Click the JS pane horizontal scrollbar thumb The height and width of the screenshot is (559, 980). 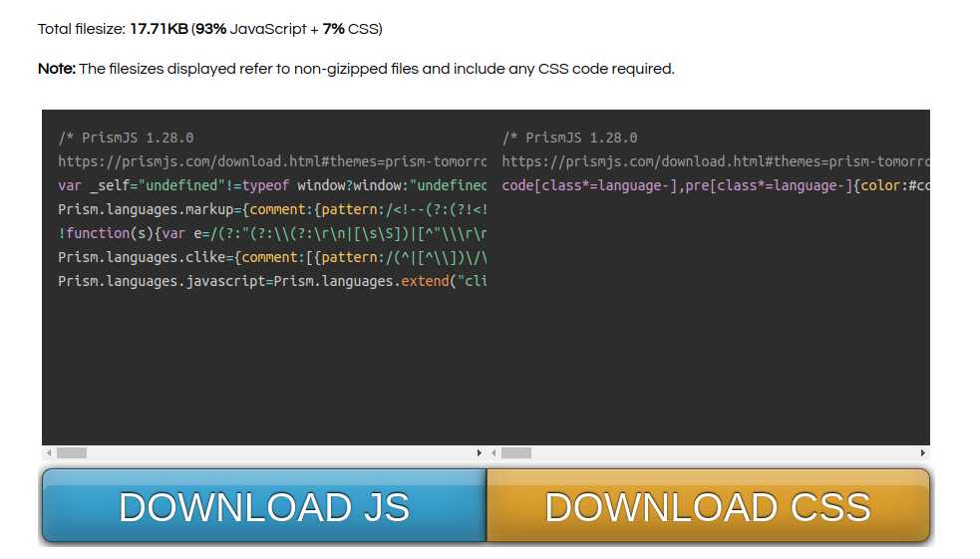[72, 452]
